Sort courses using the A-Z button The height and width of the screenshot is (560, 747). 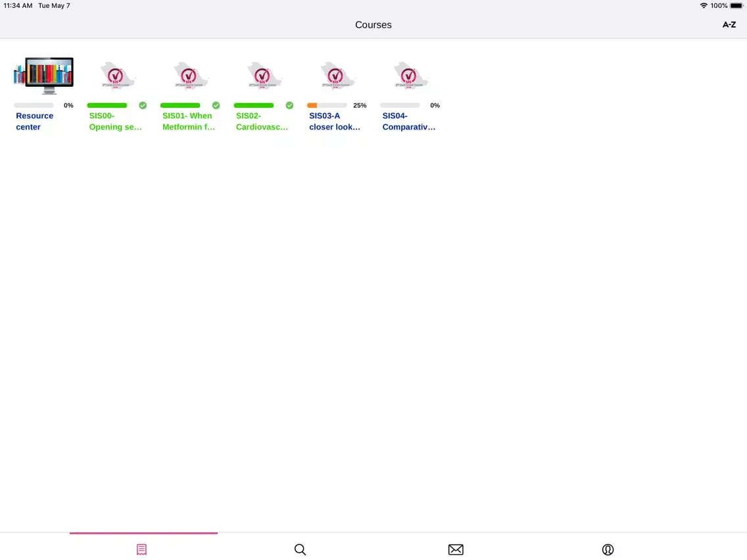pyautogui.click(x=729, y=25)
